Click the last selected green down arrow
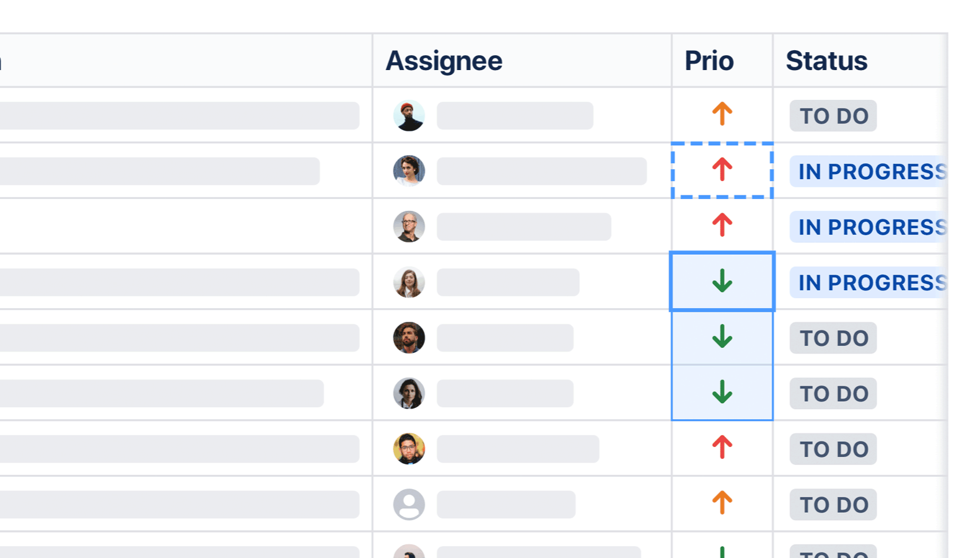980x558 pixels. [722, 392]
